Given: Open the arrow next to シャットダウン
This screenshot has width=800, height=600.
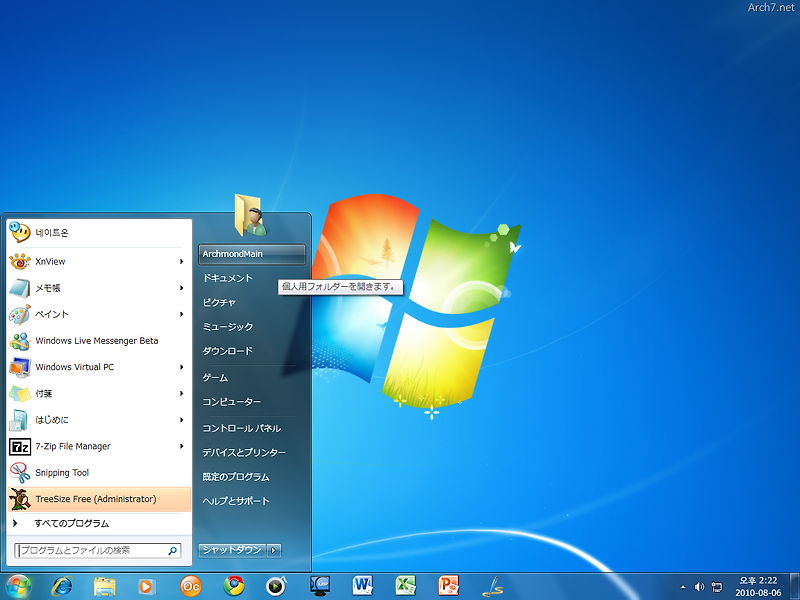Looking at the screenshot, I should tap(274, 550).
